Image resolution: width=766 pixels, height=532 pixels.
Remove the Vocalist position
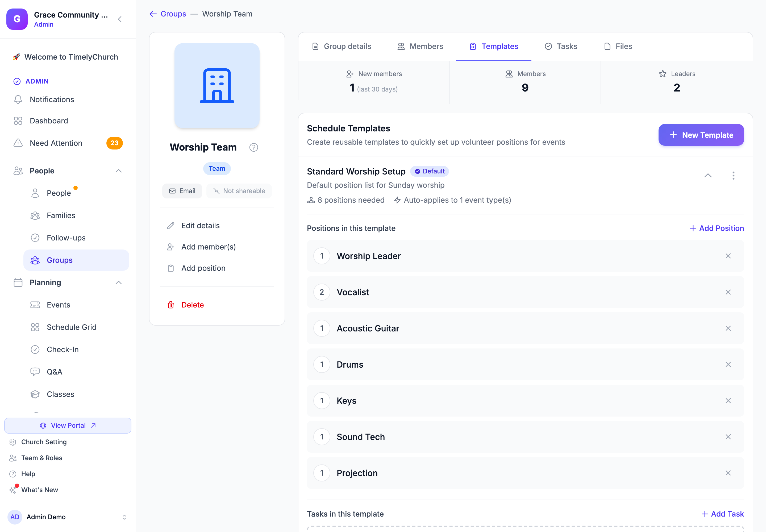click(x=728, y=292)
